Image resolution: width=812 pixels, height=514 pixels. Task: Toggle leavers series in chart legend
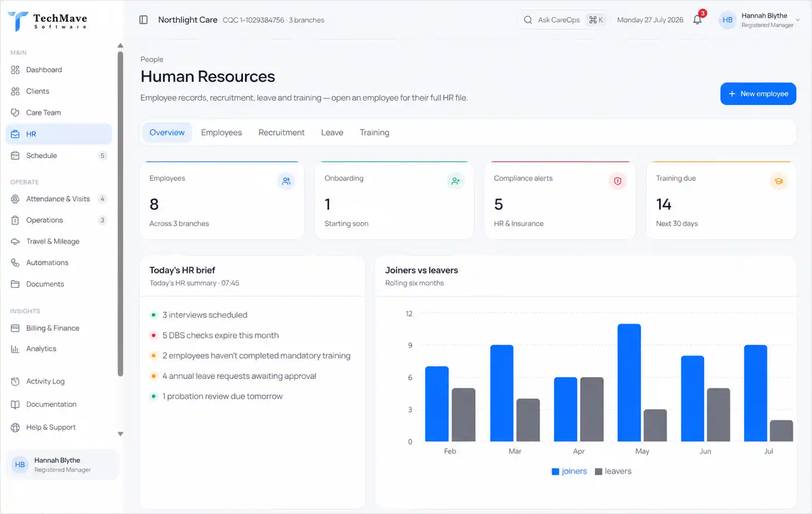[613, 471]
